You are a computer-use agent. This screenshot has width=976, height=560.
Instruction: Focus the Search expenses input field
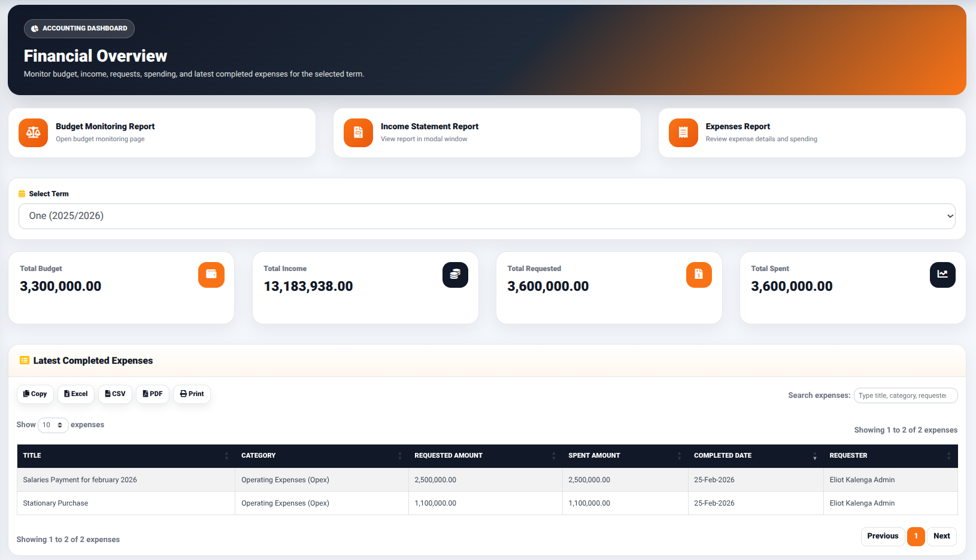pos(905,395)
